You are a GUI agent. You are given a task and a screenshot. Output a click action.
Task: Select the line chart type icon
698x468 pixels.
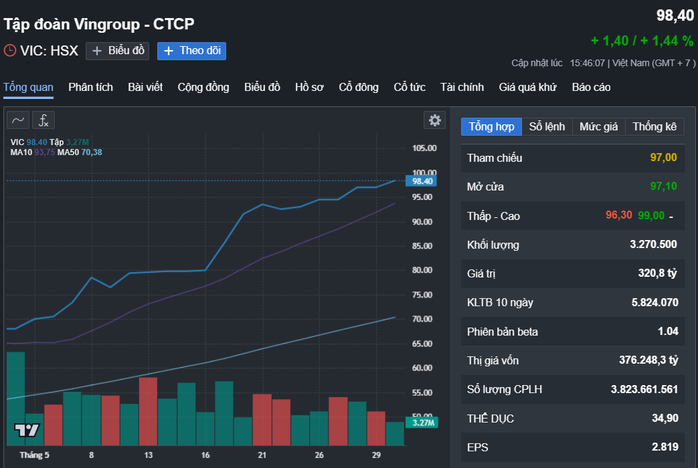(18, 120)
